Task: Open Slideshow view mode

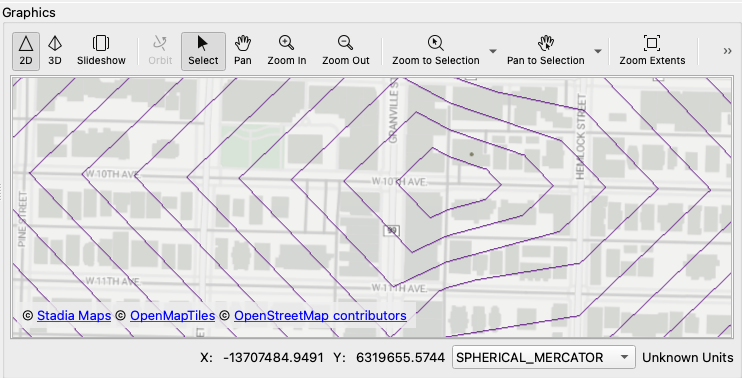Action: 101,51
